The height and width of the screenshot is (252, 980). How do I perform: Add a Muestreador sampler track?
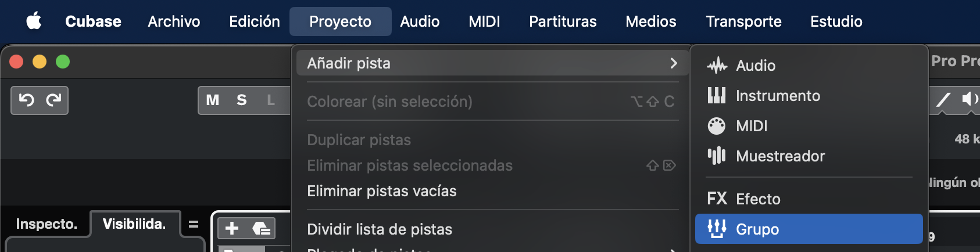coord(779,156)
